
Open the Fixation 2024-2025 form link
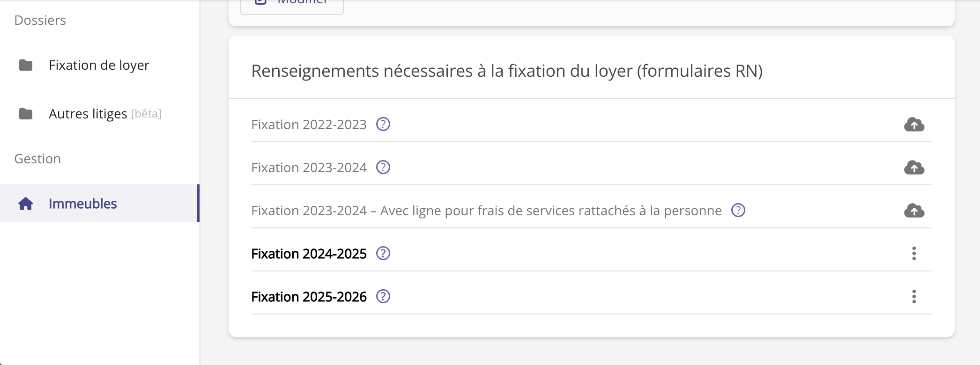[309, 254]
